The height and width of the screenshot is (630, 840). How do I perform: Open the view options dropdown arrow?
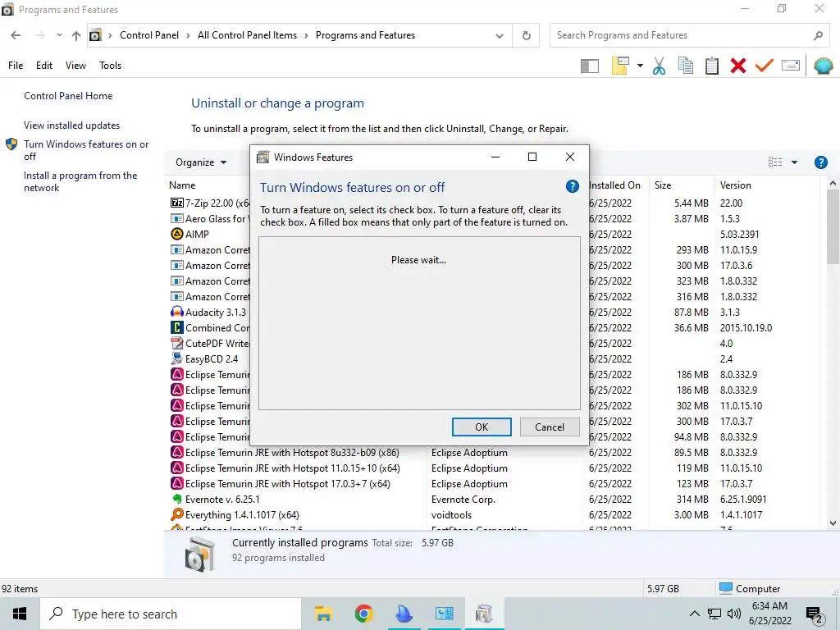click(x=794, y=162)
